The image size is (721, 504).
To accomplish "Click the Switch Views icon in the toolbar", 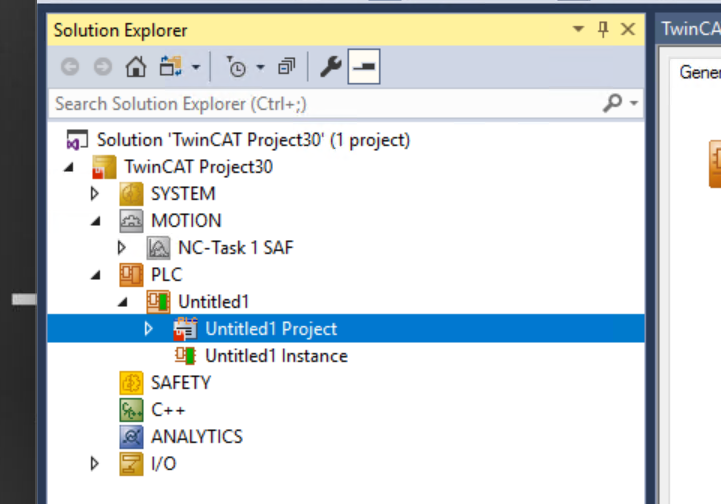I will (x=171, y=66).
